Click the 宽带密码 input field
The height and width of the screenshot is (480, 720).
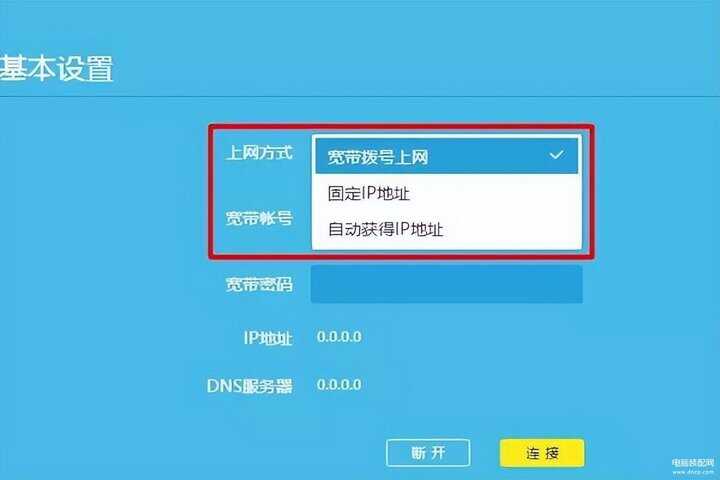point(446,284)
